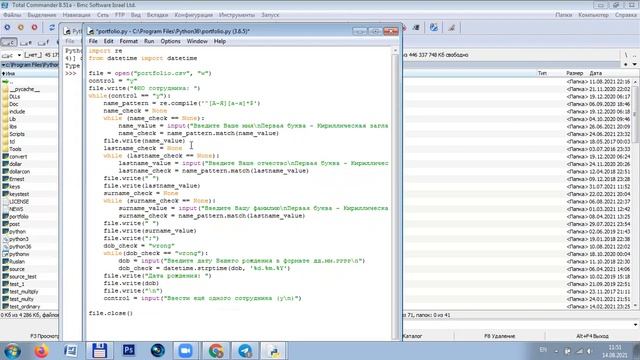This screenshot has width=640, height=360.
Task: Click the blue globe FTP icon in toolbar
Action: tap(434, 27)
